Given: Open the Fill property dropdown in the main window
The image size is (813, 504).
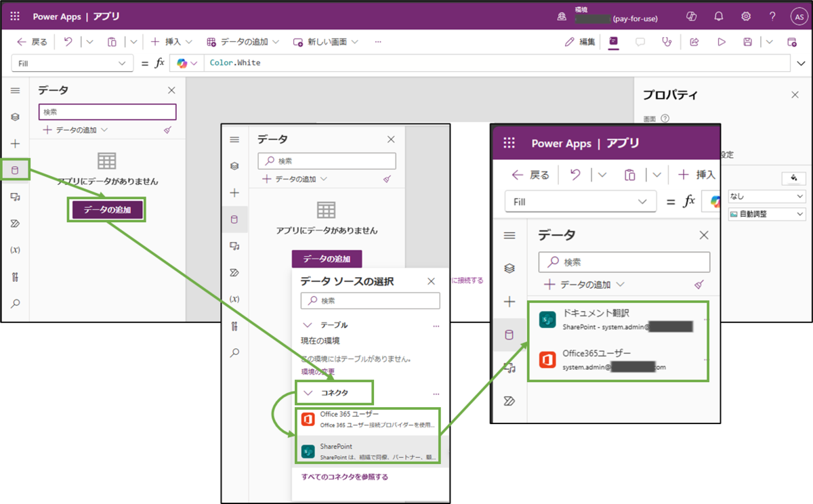Looking at the screenshot, I should [x=72, y=63].
